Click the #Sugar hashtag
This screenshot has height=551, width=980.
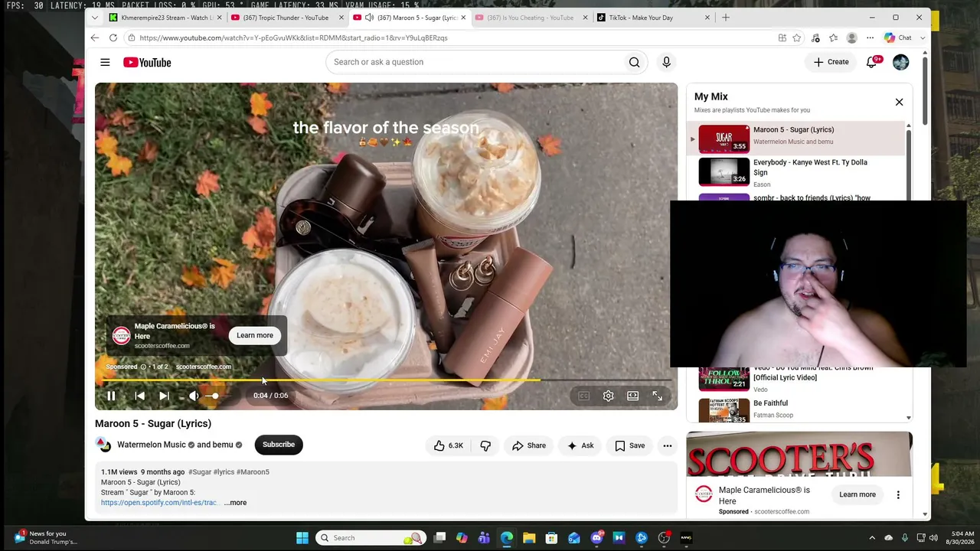[200, 472]
